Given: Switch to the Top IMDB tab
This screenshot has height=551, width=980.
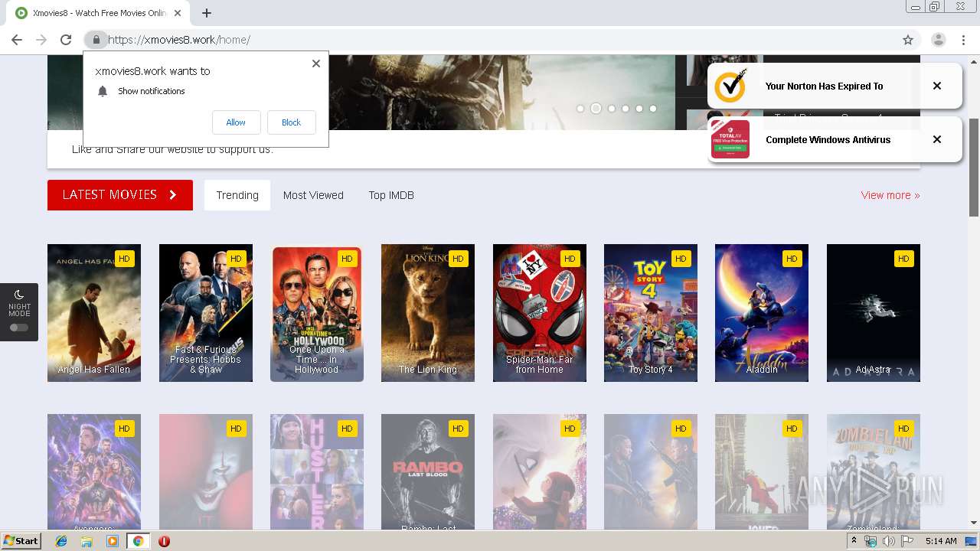Looking at the screenshot, I should 391,195.
